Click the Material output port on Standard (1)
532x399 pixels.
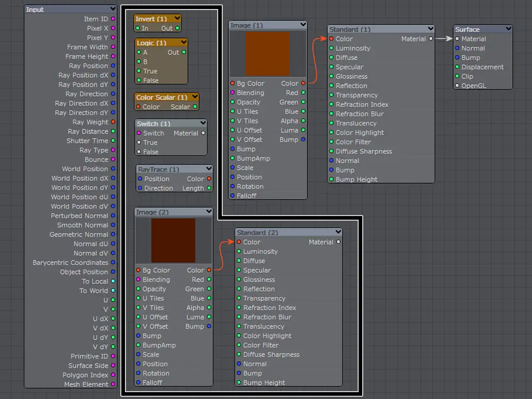[x=430, y=39]
